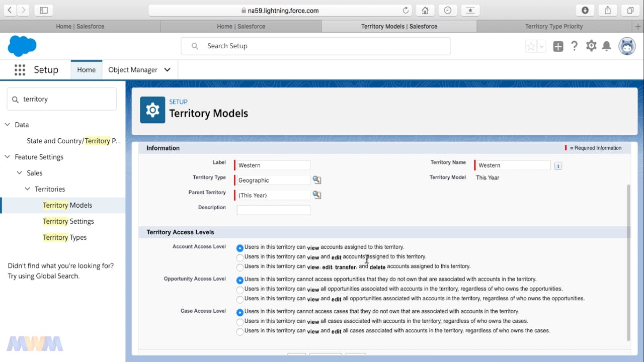Open Safari Top Sites star button
Image resolution: width=644 pixels, height=362 pixels.
point(470,10)
